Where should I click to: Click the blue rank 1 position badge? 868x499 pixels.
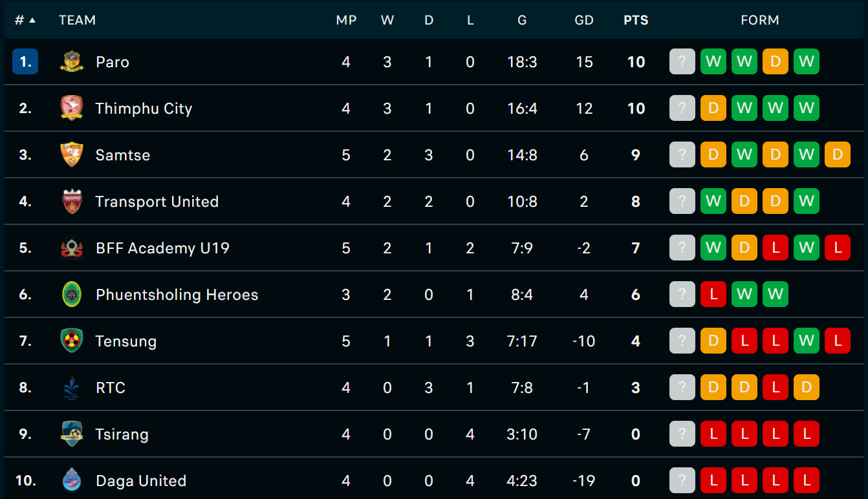[x=25, y=62]
